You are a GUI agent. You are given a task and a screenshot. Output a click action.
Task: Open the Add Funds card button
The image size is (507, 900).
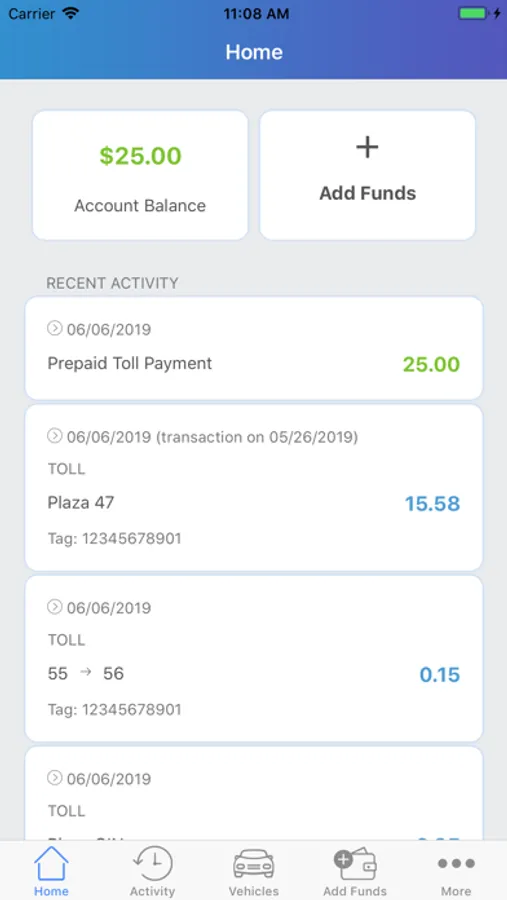pyautogui.click(x=367, y=175)
